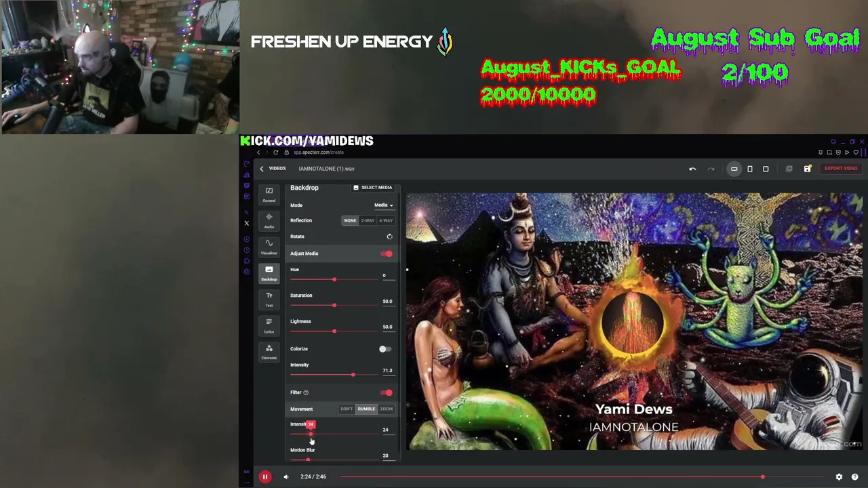Open player settings gear icon
The image size is (868, 488).
[839, 477]
